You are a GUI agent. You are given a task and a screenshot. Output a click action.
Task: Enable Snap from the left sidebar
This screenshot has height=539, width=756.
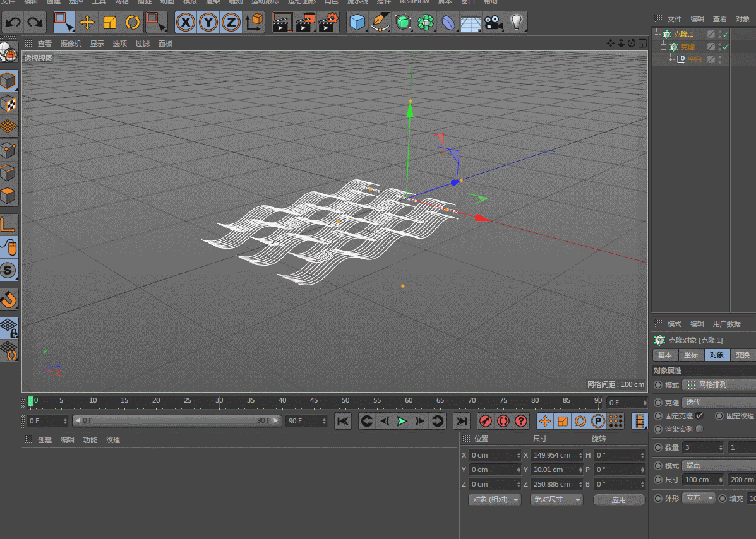9,299
